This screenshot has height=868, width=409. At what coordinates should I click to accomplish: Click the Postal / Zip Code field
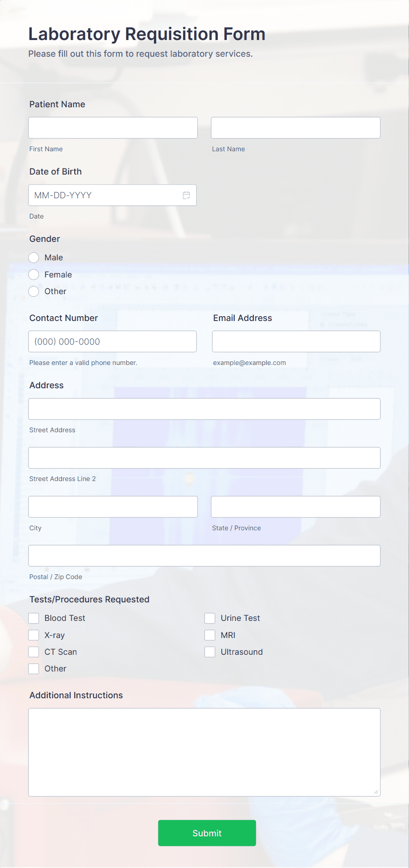tap(204, 555)
